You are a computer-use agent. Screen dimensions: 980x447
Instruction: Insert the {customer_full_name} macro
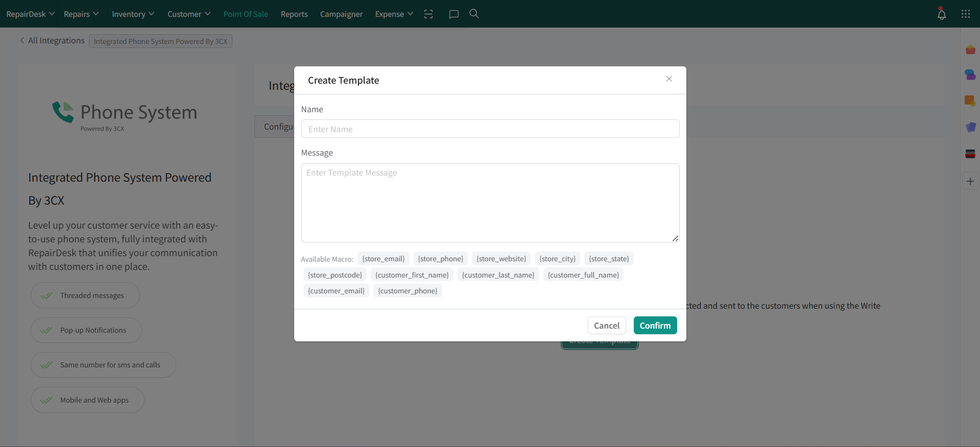(x=584, y=275)
